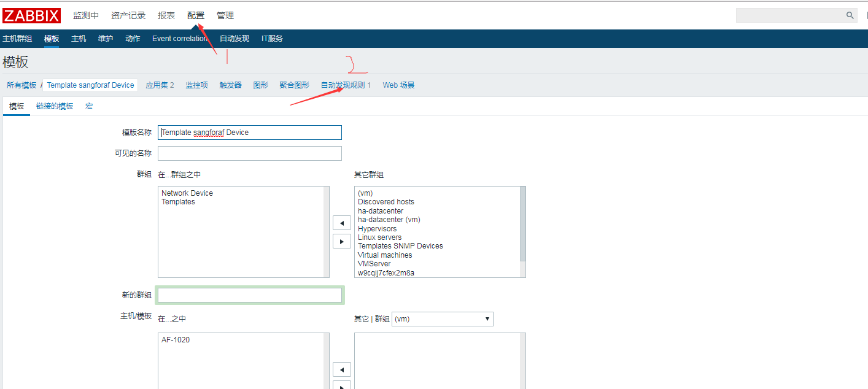868x389 pixels.
Task: Go to 模板 submenu
Action: pyautogui.click(x=52, y=39)
